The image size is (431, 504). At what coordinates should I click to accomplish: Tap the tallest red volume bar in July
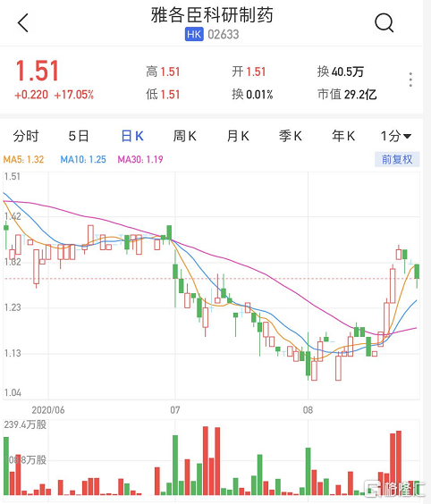point(206,460)
